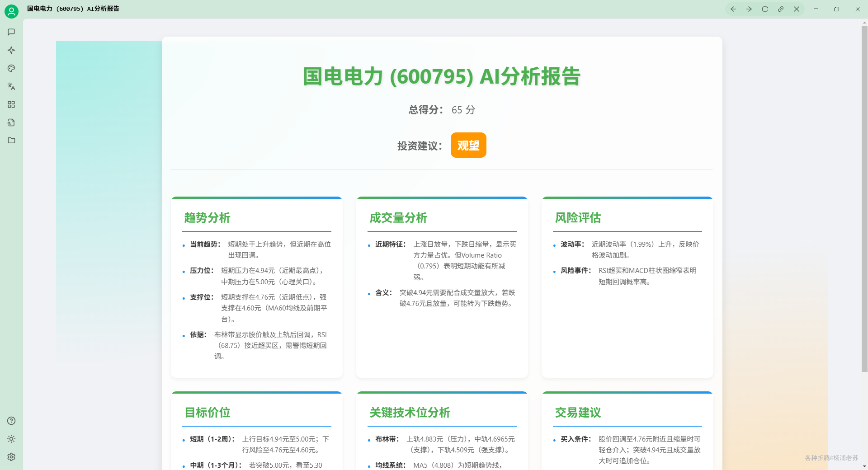Click the scrollbar up arrow
Screen dimensions: 868x470
(x=864, y=22)
